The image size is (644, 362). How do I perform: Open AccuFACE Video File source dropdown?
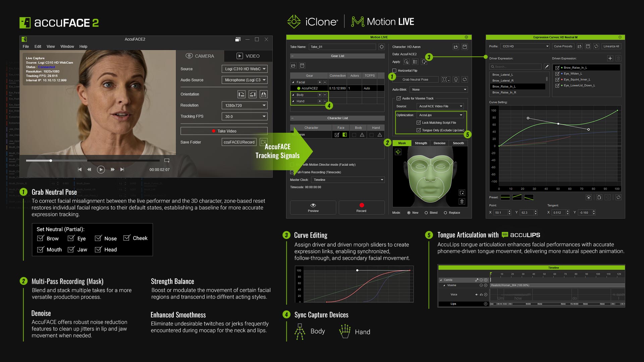click(440, 106)
